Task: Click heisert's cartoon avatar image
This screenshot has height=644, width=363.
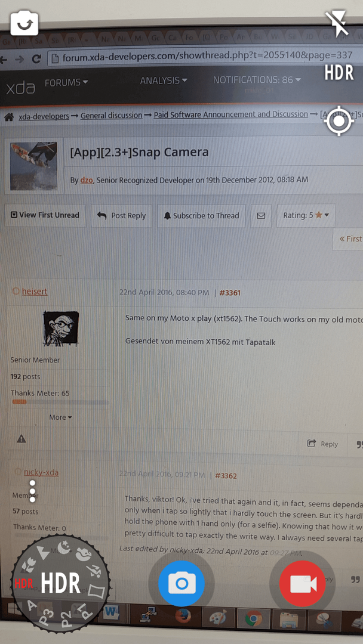Action: [61, 328]
